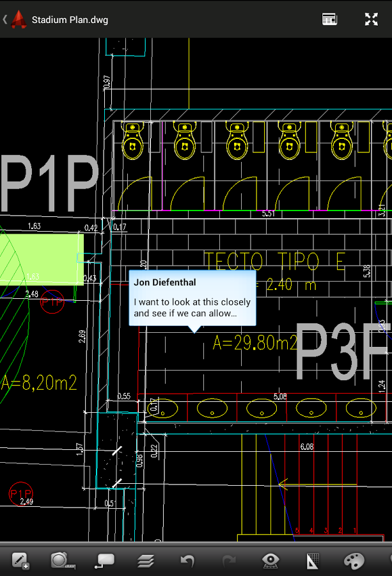Open the color palette tool

tap(354, 561)
